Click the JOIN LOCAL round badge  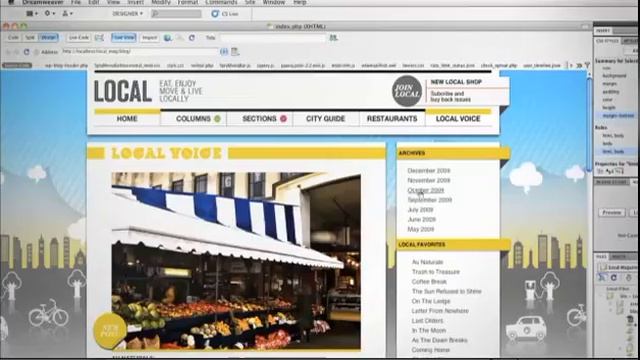coord(407,91)
